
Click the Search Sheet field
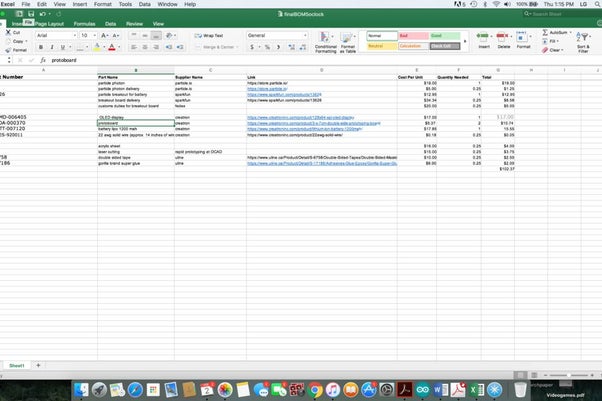[560, 14]
